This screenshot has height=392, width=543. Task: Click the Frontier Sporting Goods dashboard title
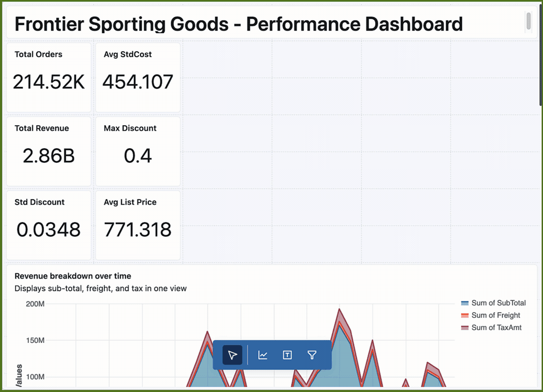click(238, 24)
